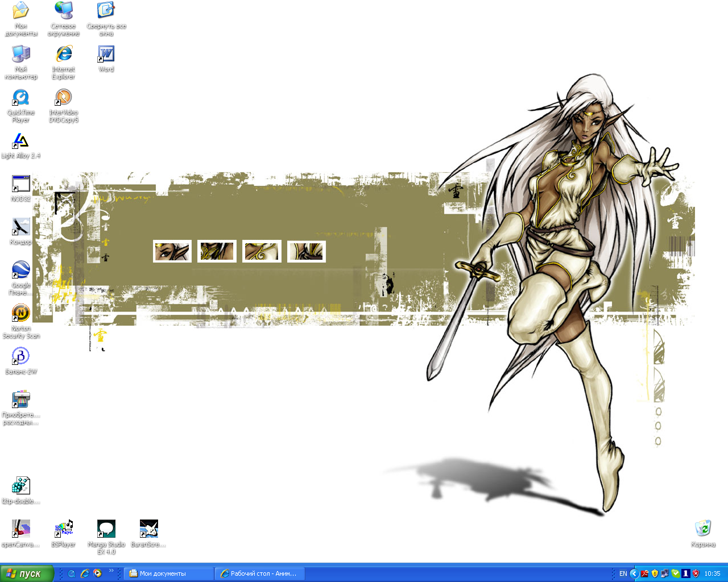Screen dimensions: 728x582
Task: Switch to the Рабочий стол - Аним... taskbar window
Action: point(260,573)
